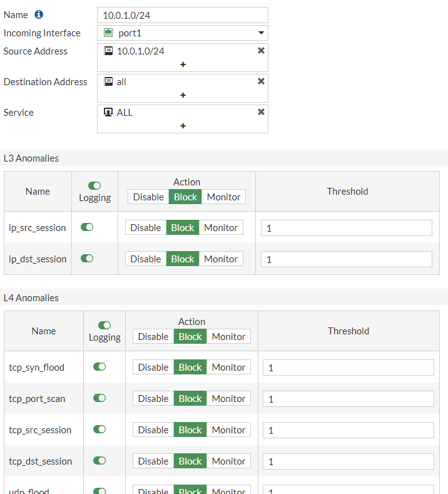Set ip_dst_session action to Monitor
The height and width of the screenshot is (494, 448).
221,259
